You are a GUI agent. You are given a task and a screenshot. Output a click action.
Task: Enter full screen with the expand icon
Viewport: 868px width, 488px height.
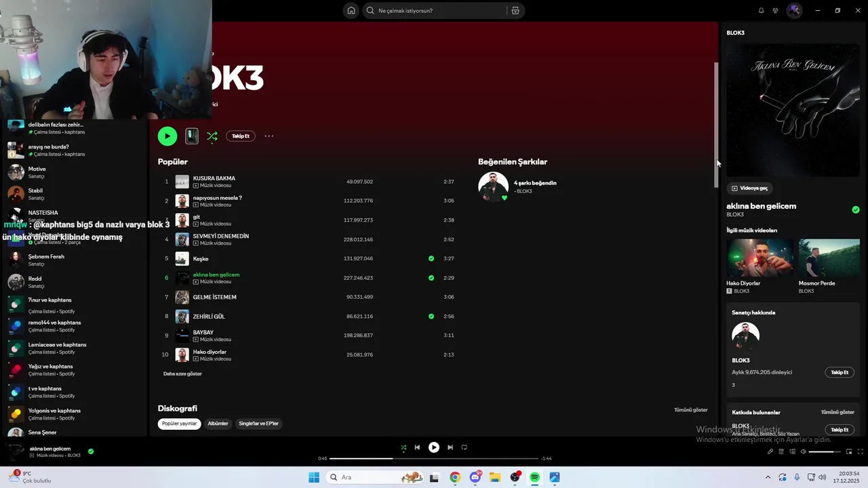tap(860, 451)
